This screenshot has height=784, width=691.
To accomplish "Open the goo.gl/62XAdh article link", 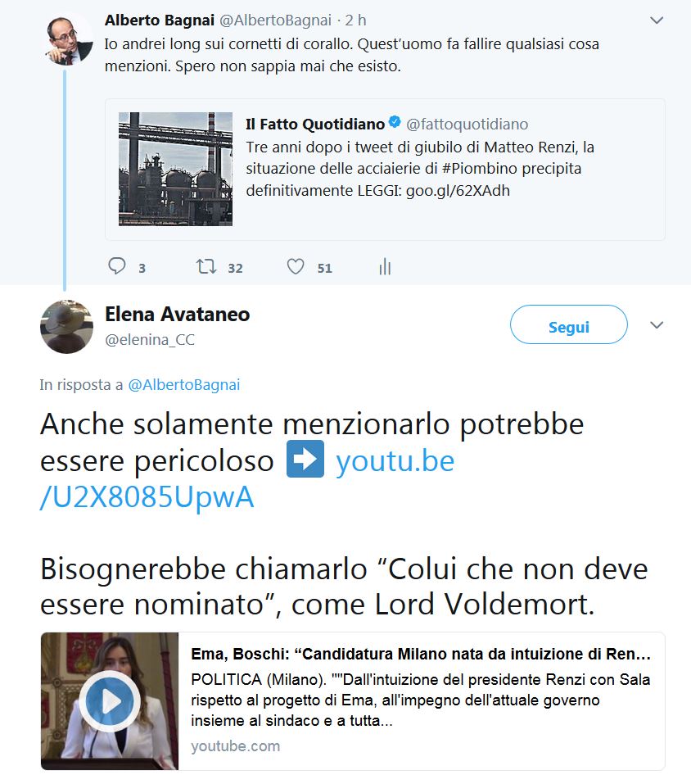I will click(x=458, y=191).
